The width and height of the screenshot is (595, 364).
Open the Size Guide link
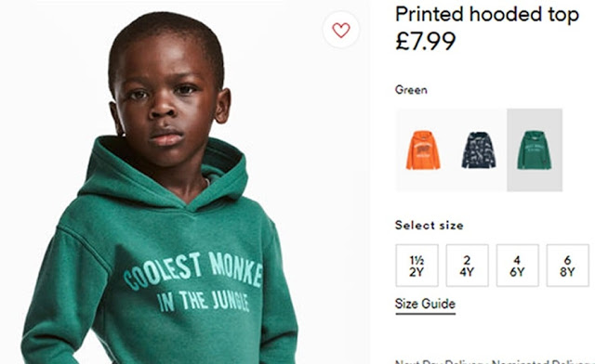pos(425,304)
